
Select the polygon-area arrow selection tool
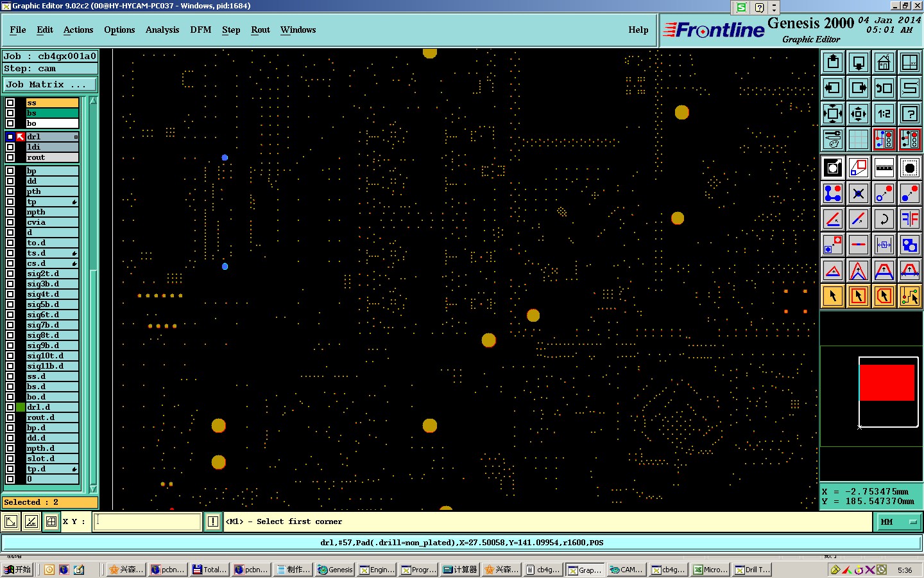point(884,296)
